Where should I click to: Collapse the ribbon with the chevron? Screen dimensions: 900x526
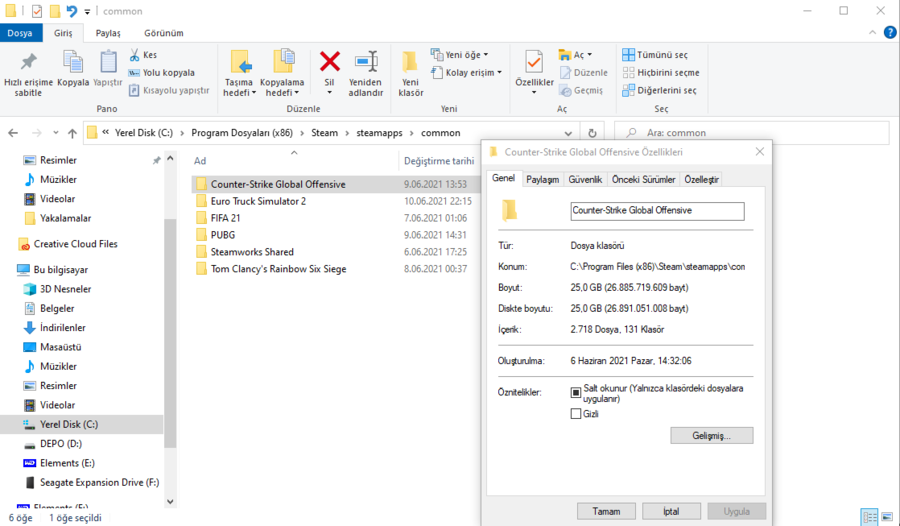872,33
